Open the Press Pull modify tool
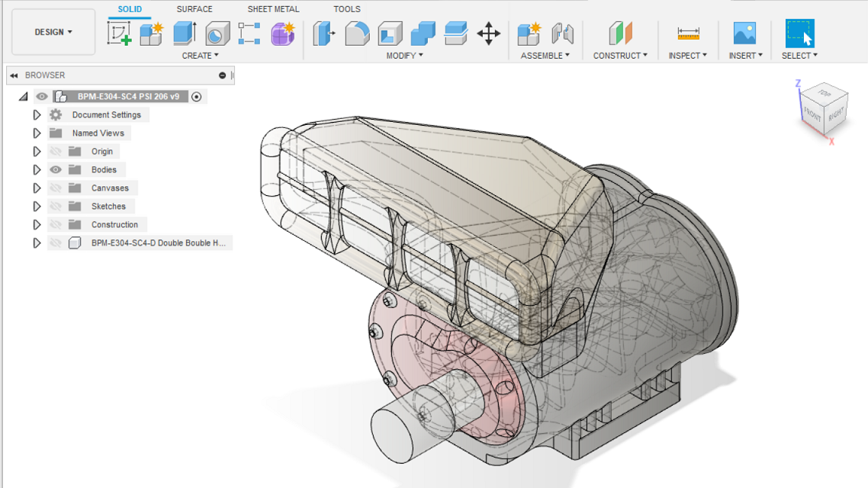The width and height of the screenshot is (868, 488). 323,34
